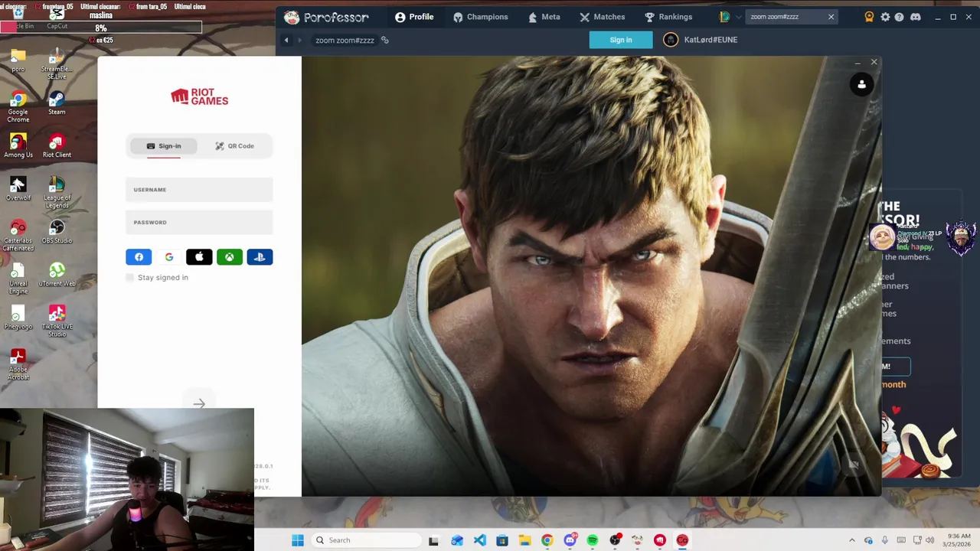This screenshot has width=980, height=551.
Task: Click the Porofessor Sign in button
Action: pos(621,40)
